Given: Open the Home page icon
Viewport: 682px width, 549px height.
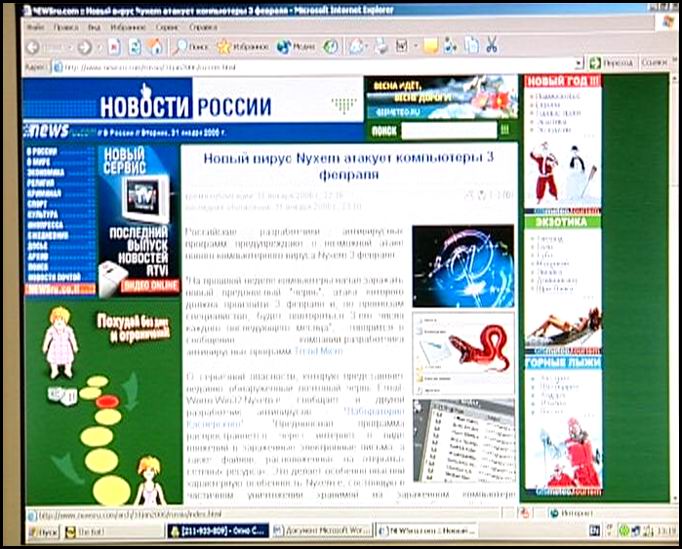Looking at the screenshot, I should [x=155, y=47].
